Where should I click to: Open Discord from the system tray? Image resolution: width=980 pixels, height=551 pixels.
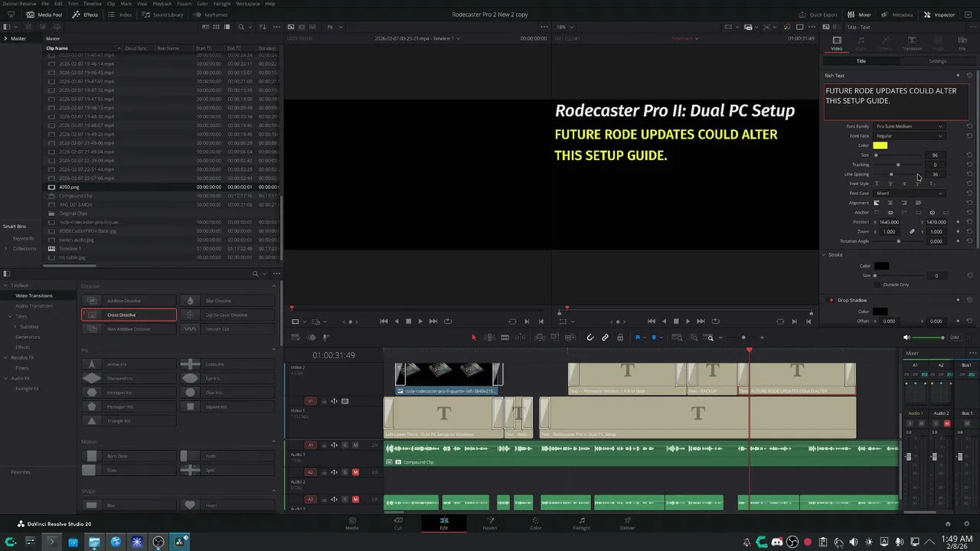point(777,542)
